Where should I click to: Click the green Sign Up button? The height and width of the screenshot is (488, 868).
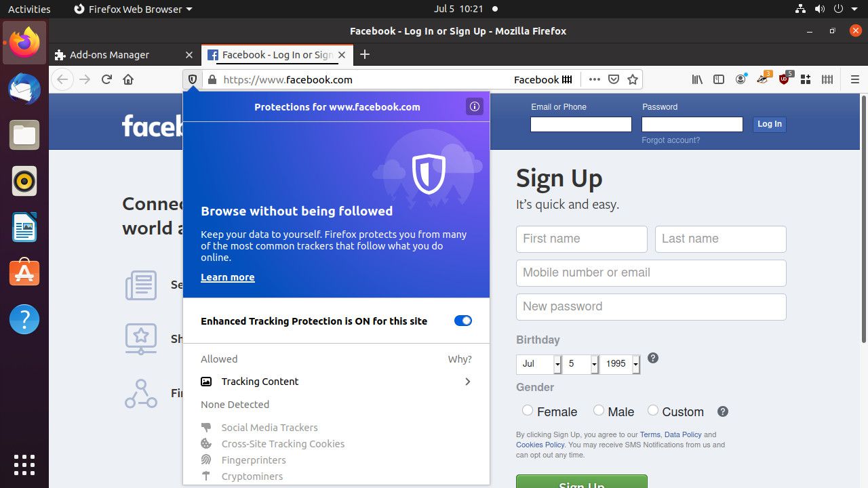pyautogui.click(x=582, y=481)
